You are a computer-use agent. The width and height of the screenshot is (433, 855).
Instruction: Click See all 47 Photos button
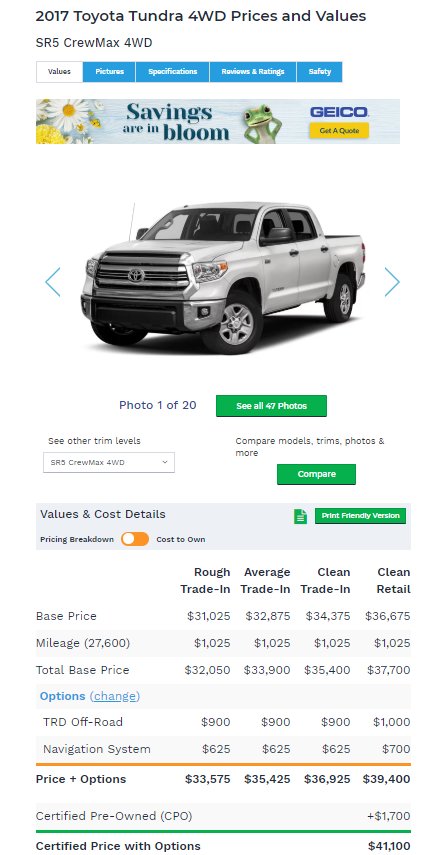pyautogui.click(x=272, y=406)
